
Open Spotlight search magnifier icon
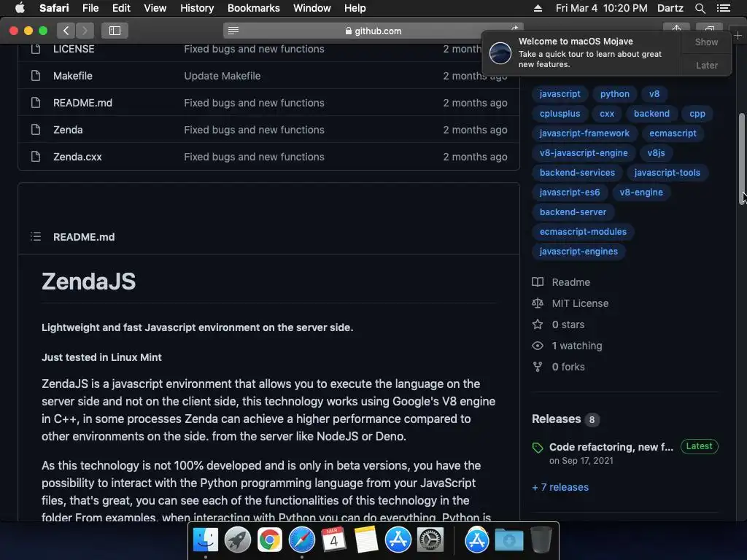point(700,8)
